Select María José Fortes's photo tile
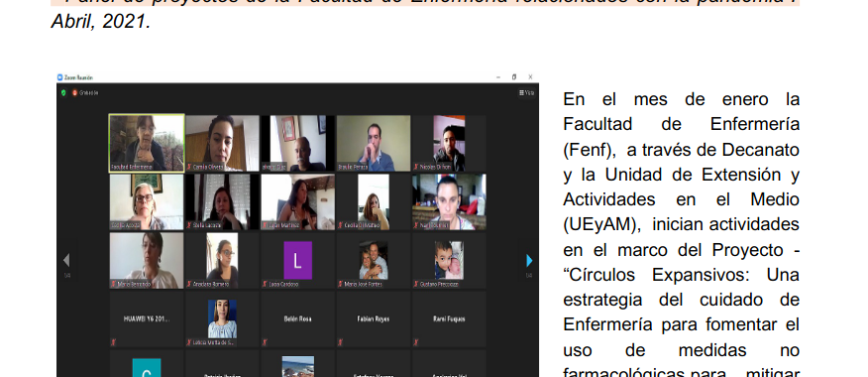The height and width of the screenshot is (377, 868). [x=374, y=260]
